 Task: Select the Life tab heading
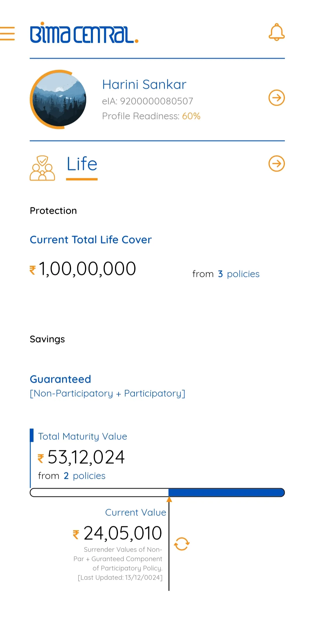[82, 164]
